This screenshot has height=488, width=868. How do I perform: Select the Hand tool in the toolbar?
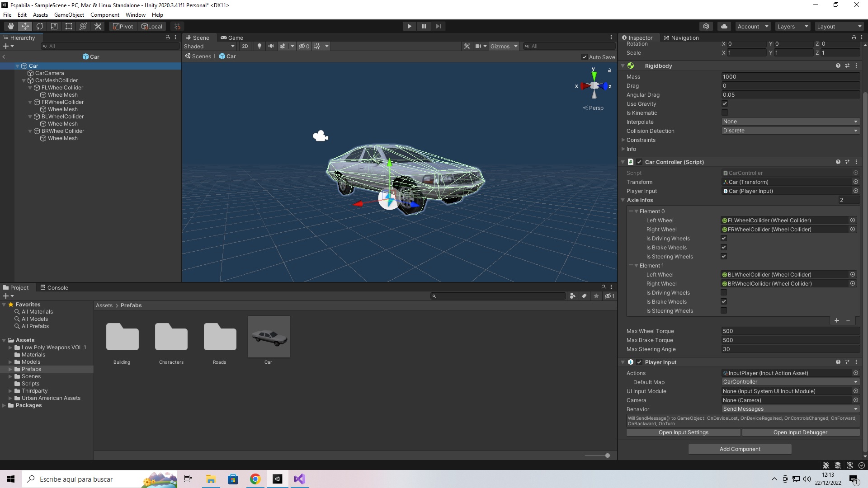point(11,26)
